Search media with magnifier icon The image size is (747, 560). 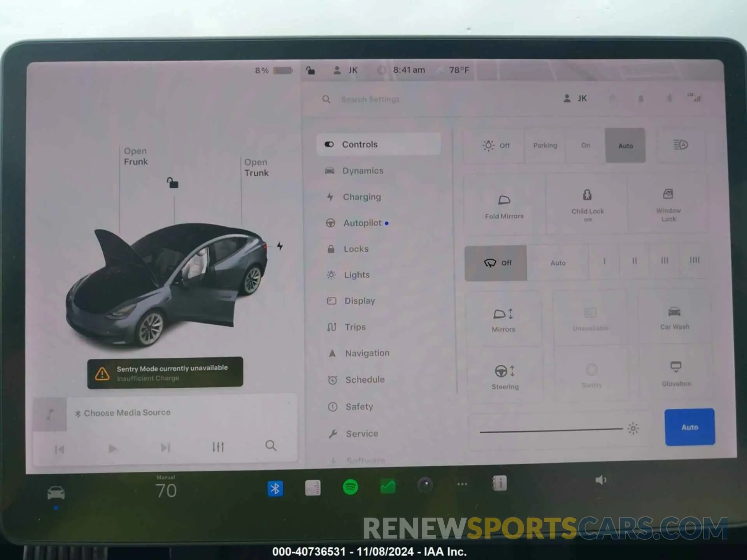coord(271,446)
